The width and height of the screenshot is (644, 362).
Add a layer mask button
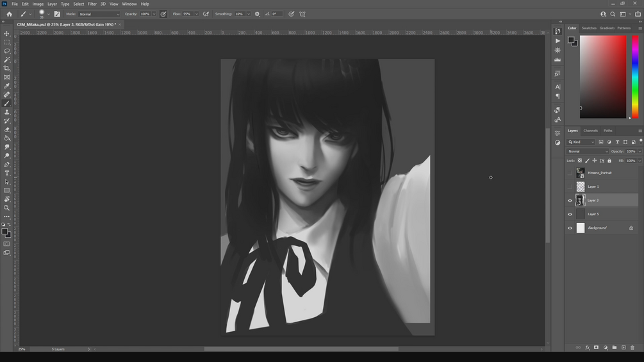(x=597, y=348)
